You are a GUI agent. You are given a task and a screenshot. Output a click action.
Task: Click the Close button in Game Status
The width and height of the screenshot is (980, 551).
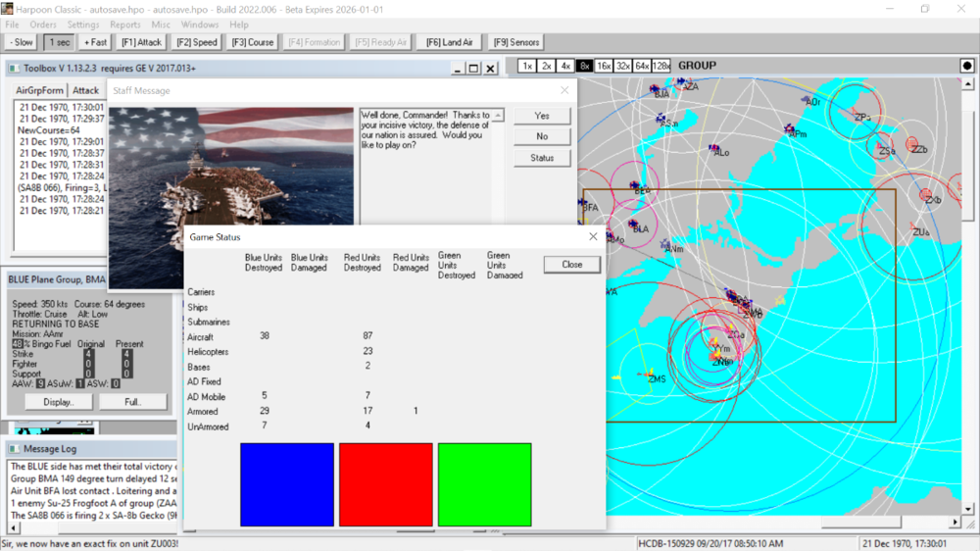click(572, 265)
